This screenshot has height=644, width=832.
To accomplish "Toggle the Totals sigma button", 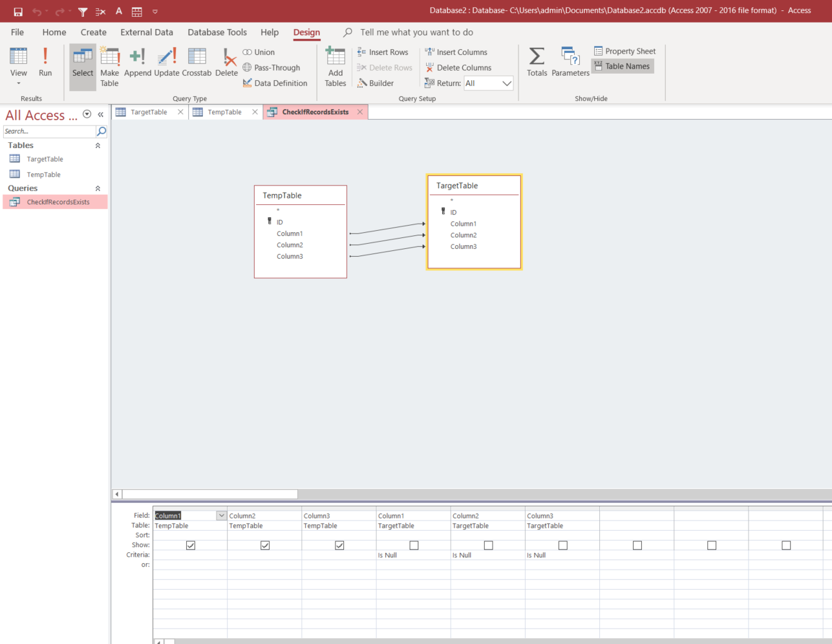I will (537, 62).
